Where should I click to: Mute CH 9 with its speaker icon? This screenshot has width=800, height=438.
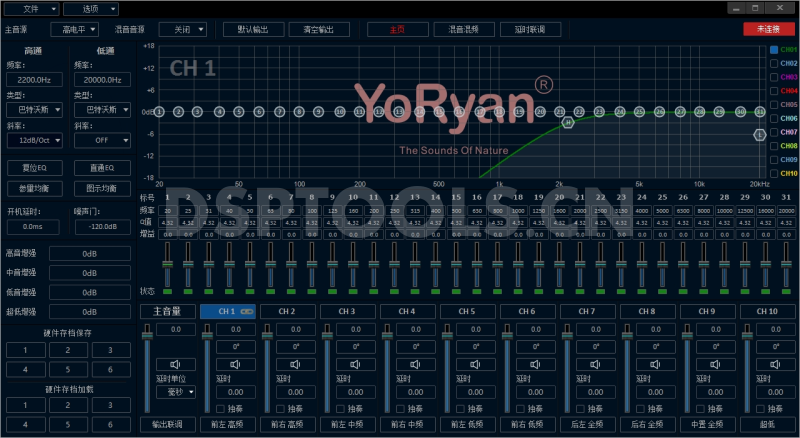(x=716, y=364)
